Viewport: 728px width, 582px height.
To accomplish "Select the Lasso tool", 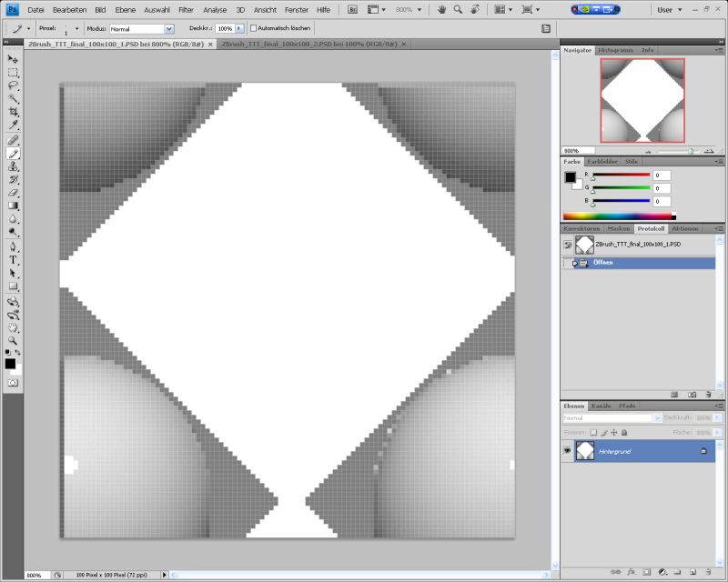I will tap(13, 85).
